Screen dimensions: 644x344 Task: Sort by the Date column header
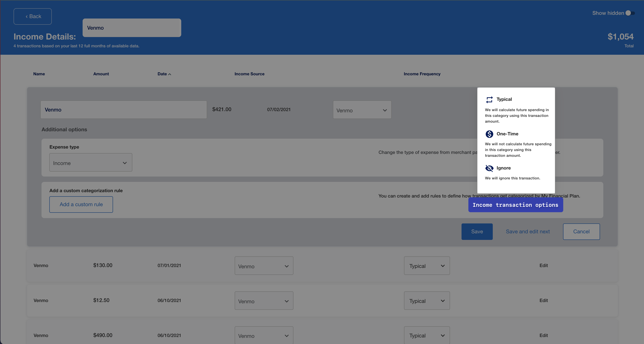pyautogui.click(x=162, y=74)
